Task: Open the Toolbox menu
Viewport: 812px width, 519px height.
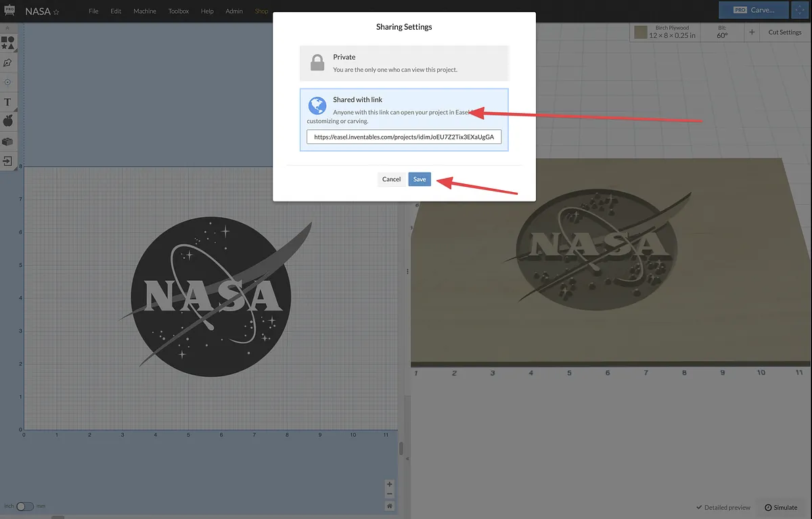Action: (179, 12)
